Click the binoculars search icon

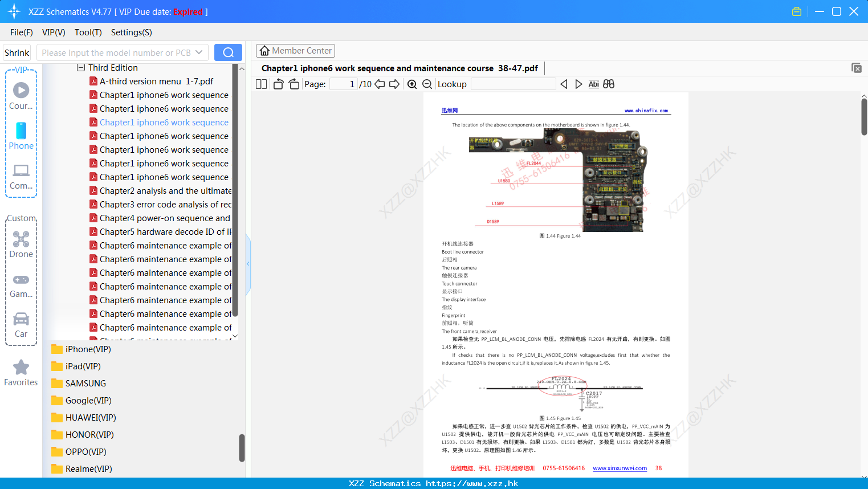tap(609, 84)
